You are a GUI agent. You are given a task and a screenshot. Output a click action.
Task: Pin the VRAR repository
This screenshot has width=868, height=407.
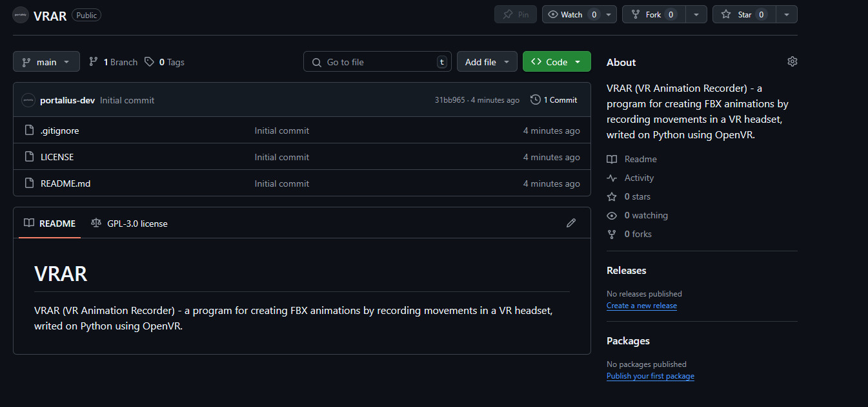click(516, 14)
